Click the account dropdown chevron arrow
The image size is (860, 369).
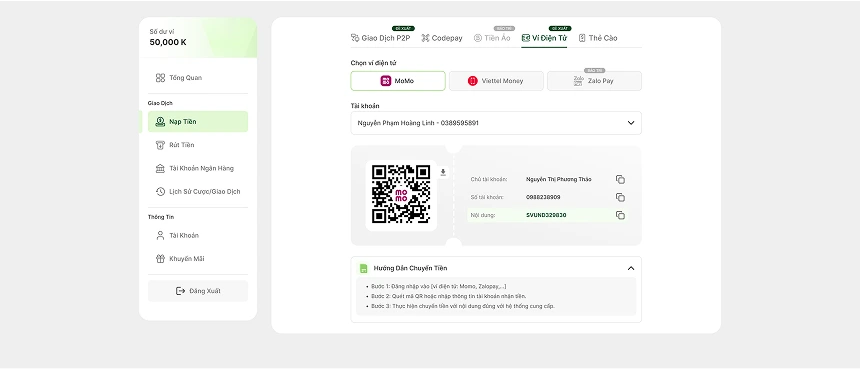pyautogui.click(x=631, y=123)
